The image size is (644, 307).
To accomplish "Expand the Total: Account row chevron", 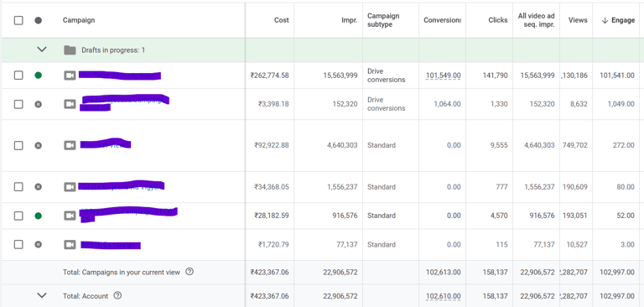I will 42,295.
